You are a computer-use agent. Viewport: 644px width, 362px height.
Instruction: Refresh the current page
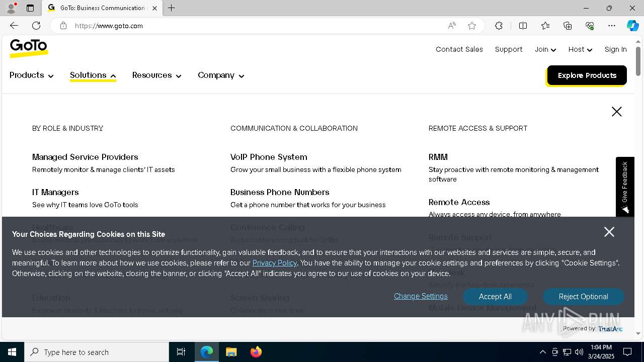coord(36,26)
